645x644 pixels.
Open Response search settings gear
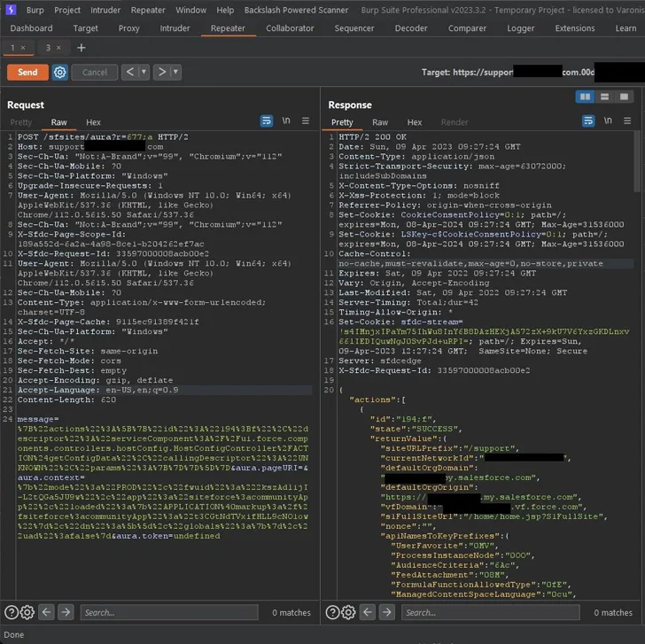click(348, 613)
